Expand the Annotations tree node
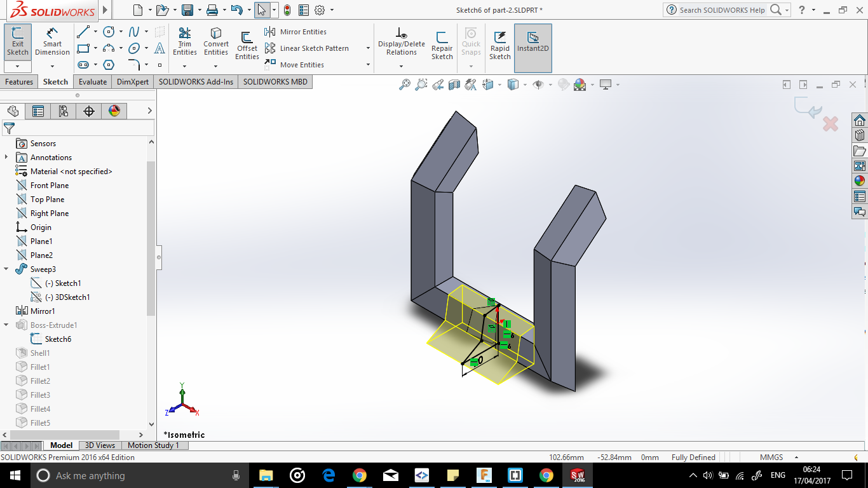This screenshot has height=488, width=868. (x=6, y=158)
